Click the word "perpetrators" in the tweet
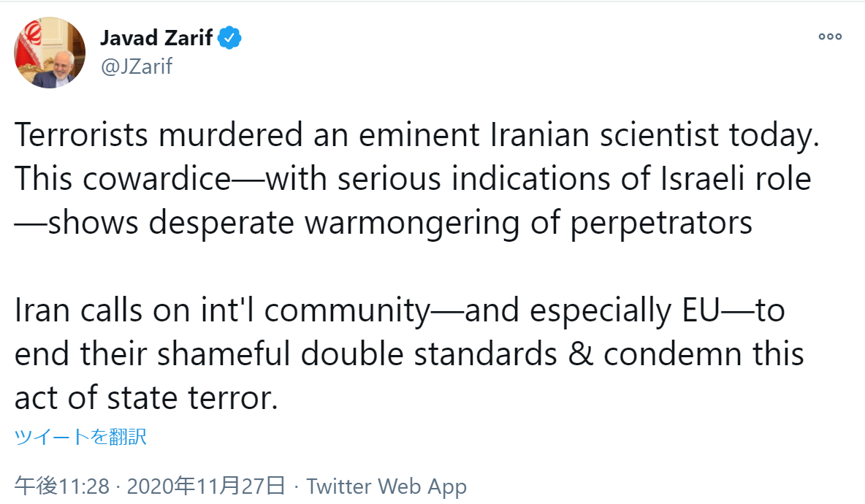The height and width of the screenshot is (504, 865). coord(660,222)
